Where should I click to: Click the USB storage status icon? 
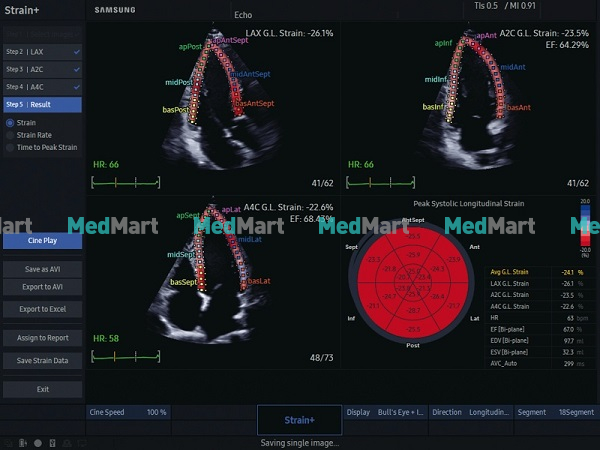click(x=52, y=443)
